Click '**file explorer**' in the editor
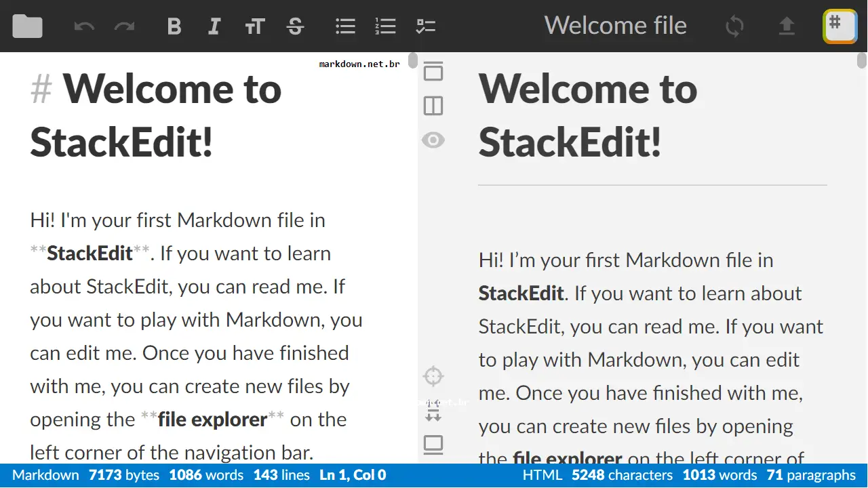Screen dimensions: 868x488 (212, 420)
